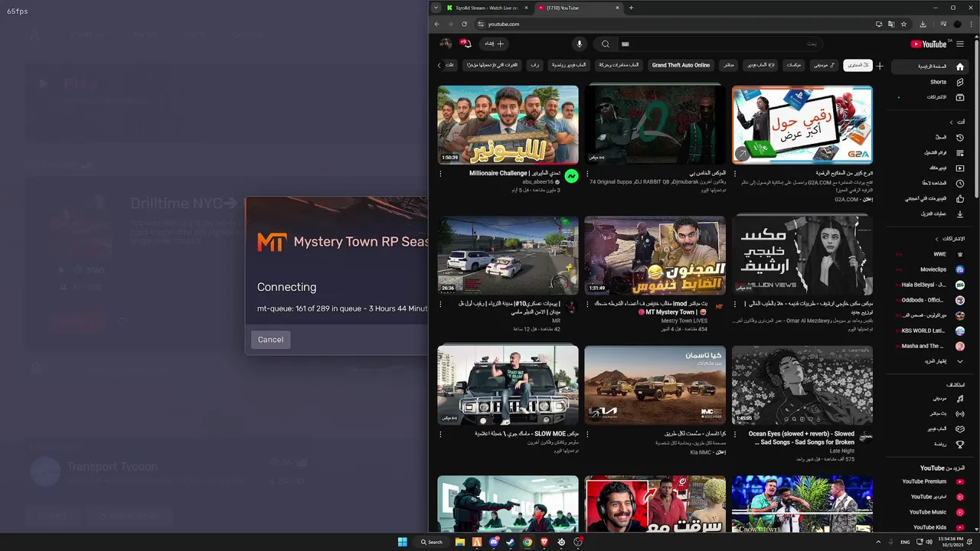The height and width of the screenshot is (551, 980).
Task: Open abu_abeer16 channel link
Action: (537, 182)
